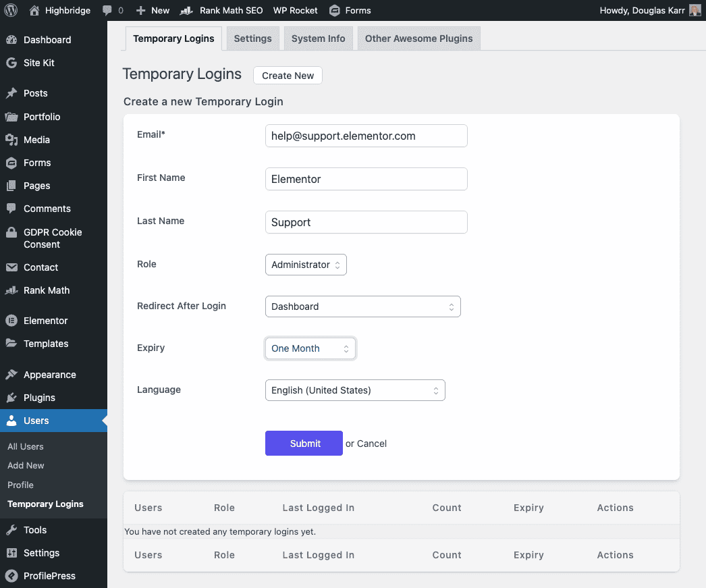This screenshot has height=588, width=706.
Task: Switch to the Settings tab
Action: tap(252, 38)
